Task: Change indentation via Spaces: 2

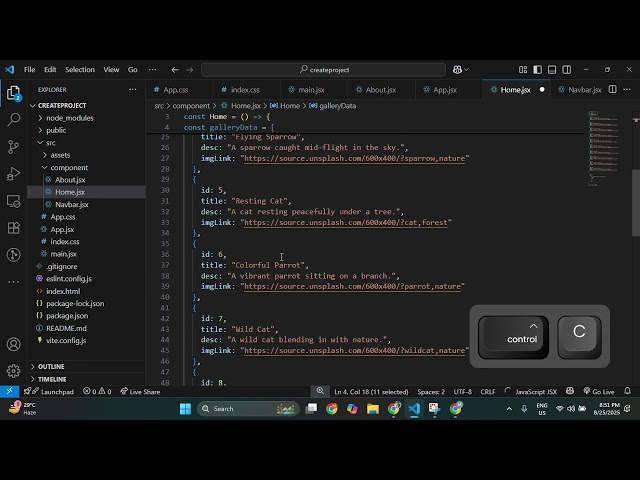Action: (x=431, y=392)
